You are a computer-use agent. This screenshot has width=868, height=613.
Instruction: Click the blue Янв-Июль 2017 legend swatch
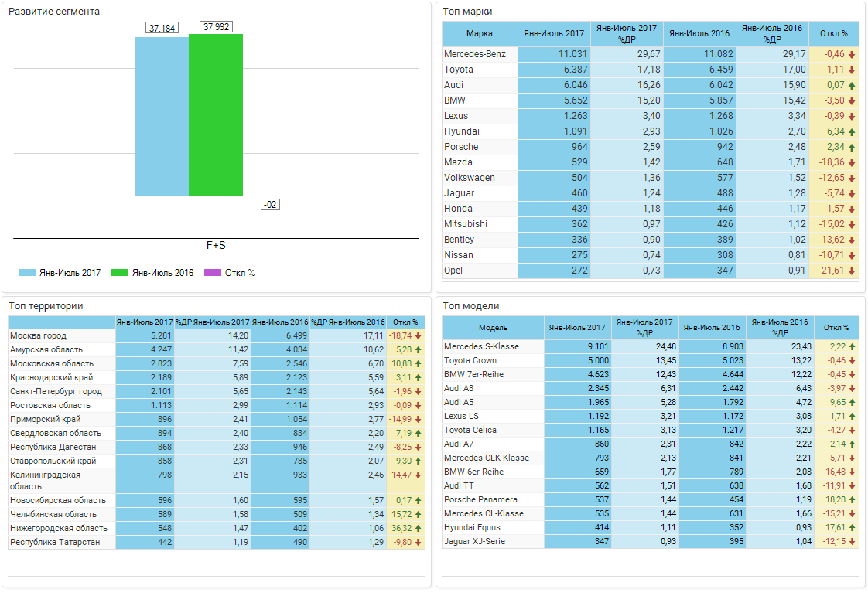click(27, 273)
